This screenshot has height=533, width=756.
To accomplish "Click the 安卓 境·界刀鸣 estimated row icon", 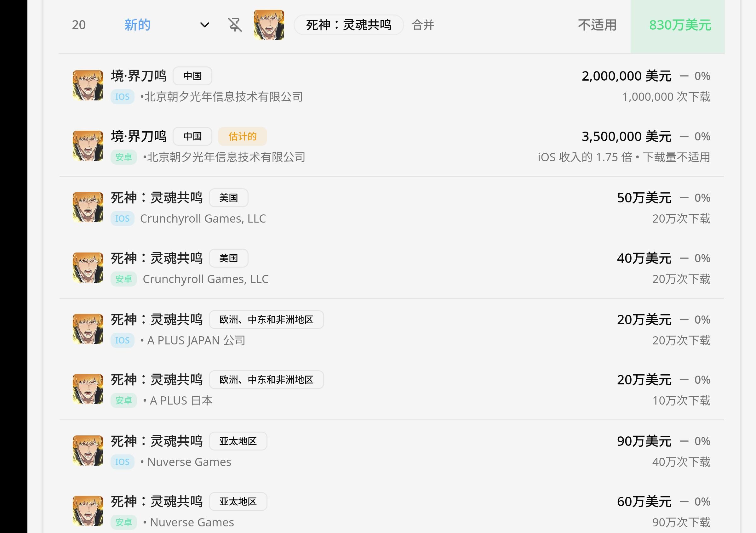I will (x=88, y=146).
